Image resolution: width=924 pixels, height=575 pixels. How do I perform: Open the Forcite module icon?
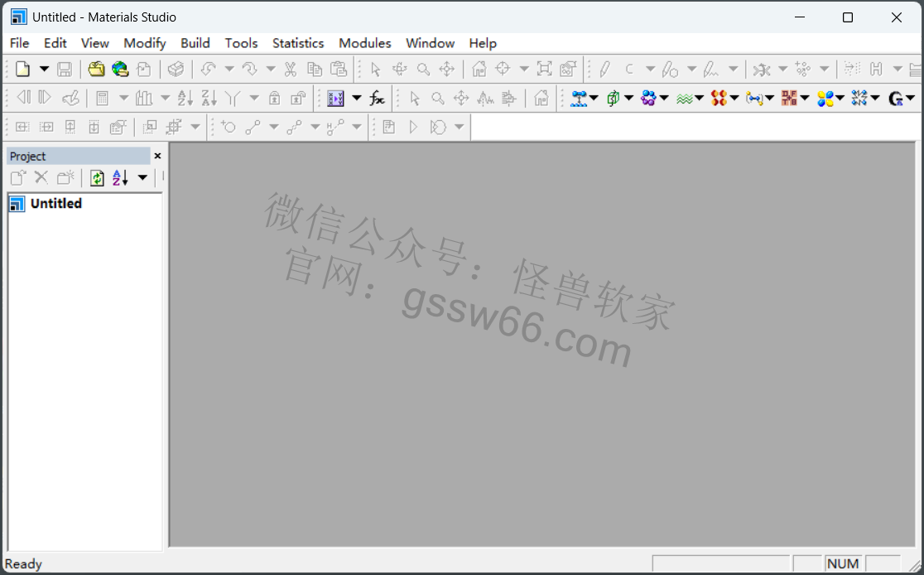859,98
